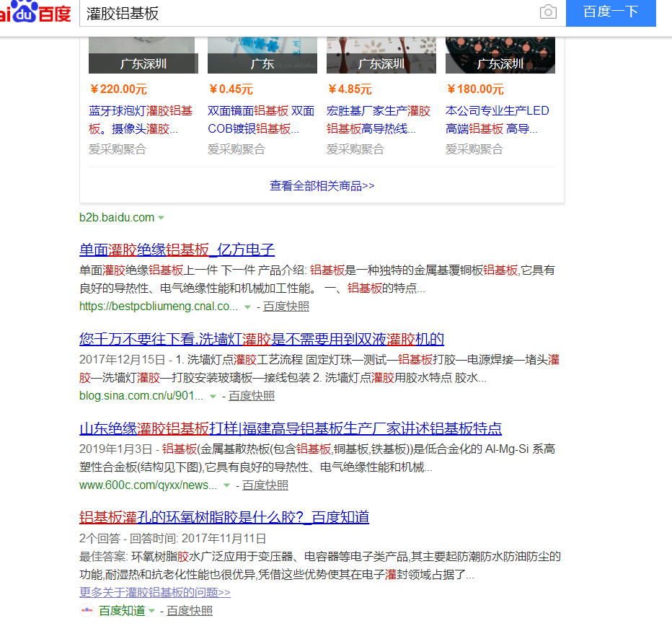
Task: Open 百度快照 for blog.sina.com.cn result
Action: [251, 396]
